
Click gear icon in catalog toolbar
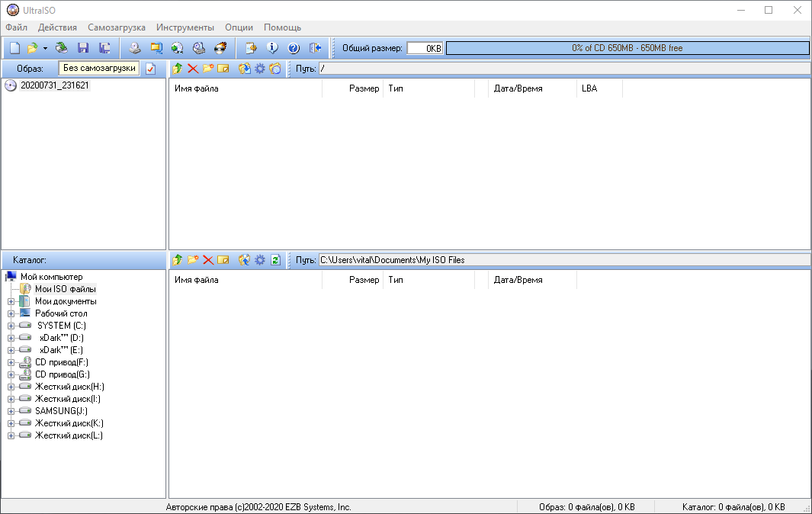[260, 259]
